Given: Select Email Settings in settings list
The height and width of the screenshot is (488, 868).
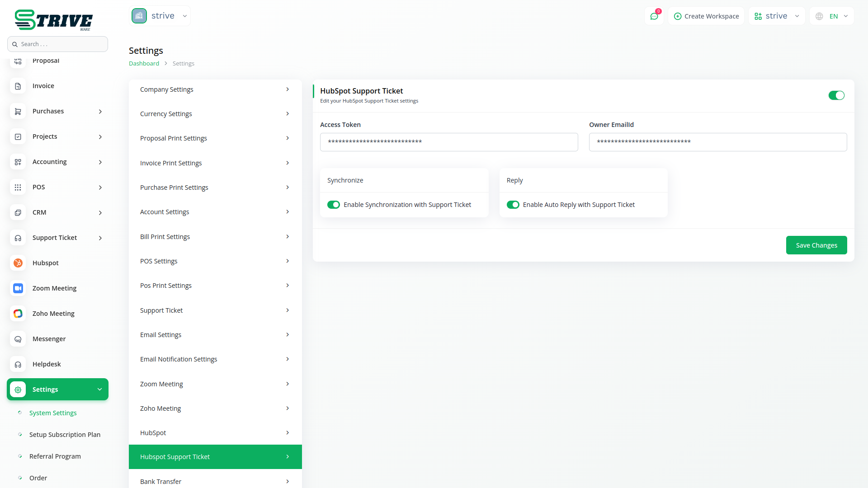Looking at the screenshot, I should point(215,335).
